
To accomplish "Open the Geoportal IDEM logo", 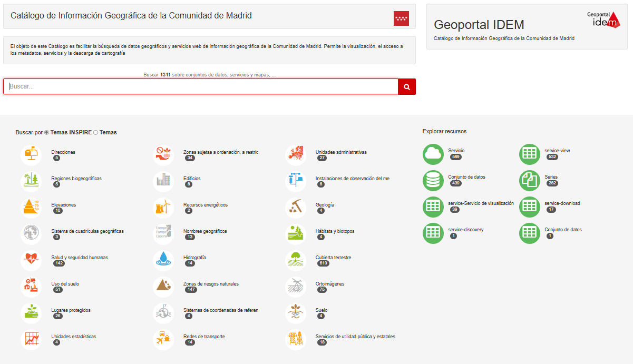I will pos(603,19).
